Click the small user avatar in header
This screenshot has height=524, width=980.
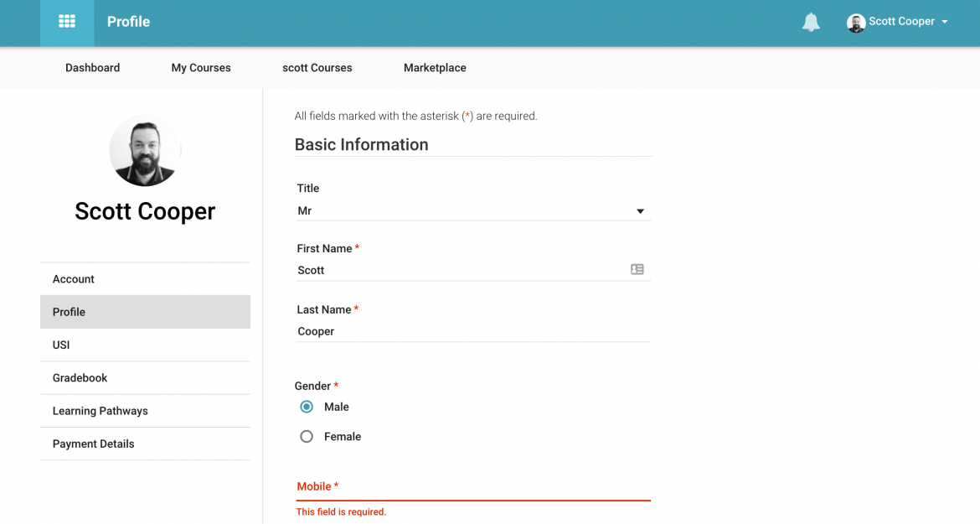[855, 23]
